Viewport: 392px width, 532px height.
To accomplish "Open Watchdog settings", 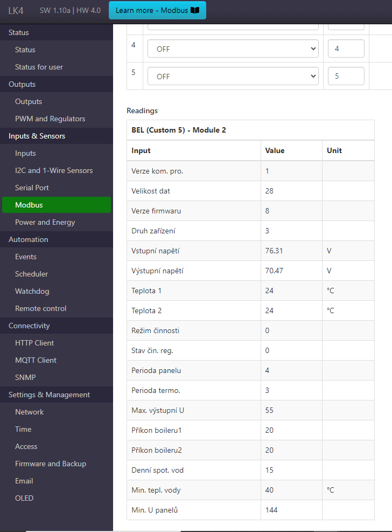I will tap(32, 291).
